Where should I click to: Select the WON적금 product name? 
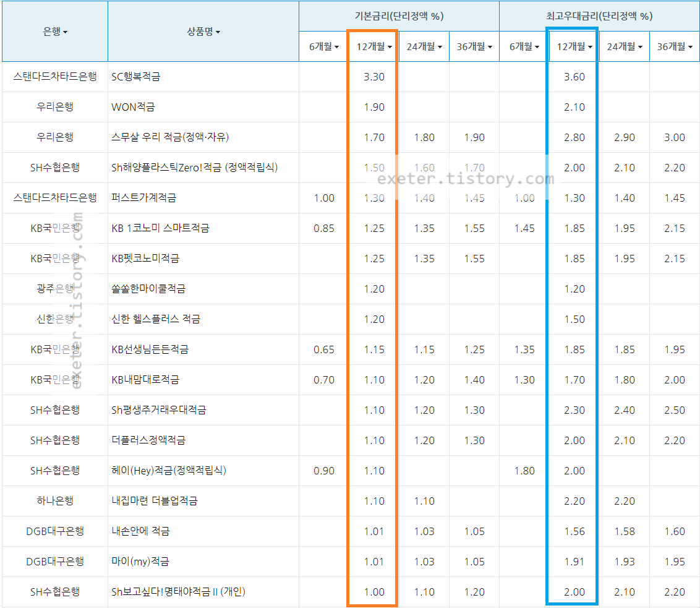[133, 107]
